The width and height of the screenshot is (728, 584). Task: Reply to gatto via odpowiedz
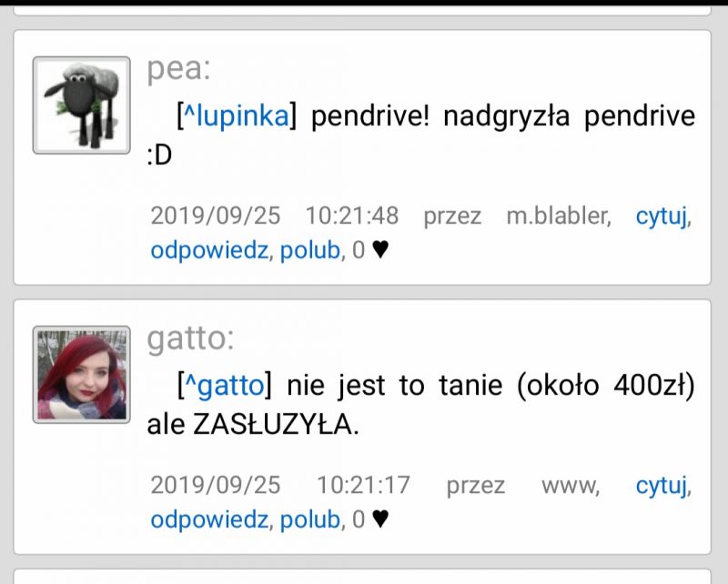pos(210,519)
